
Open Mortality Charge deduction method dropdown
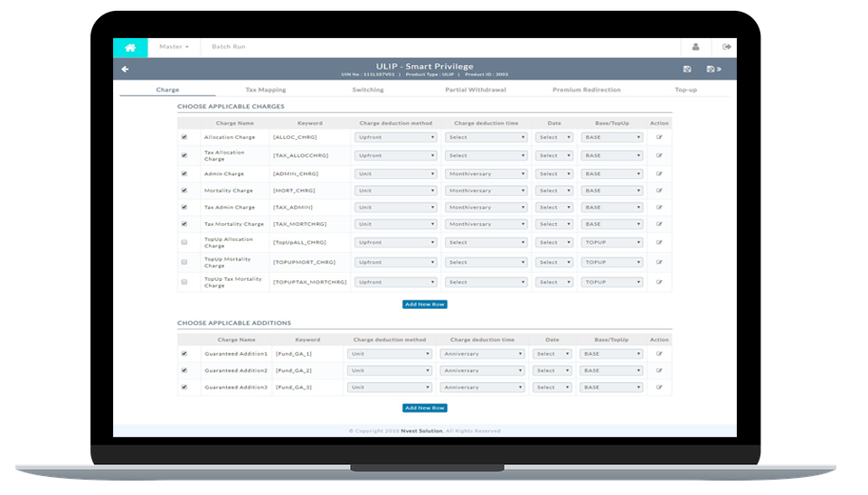pos(396,191)
